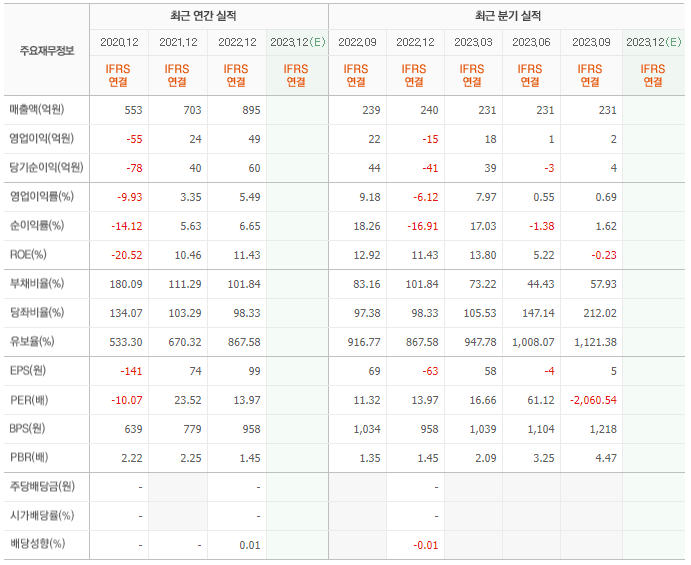
Task: Click the revenue value 703
Action: 193,110
